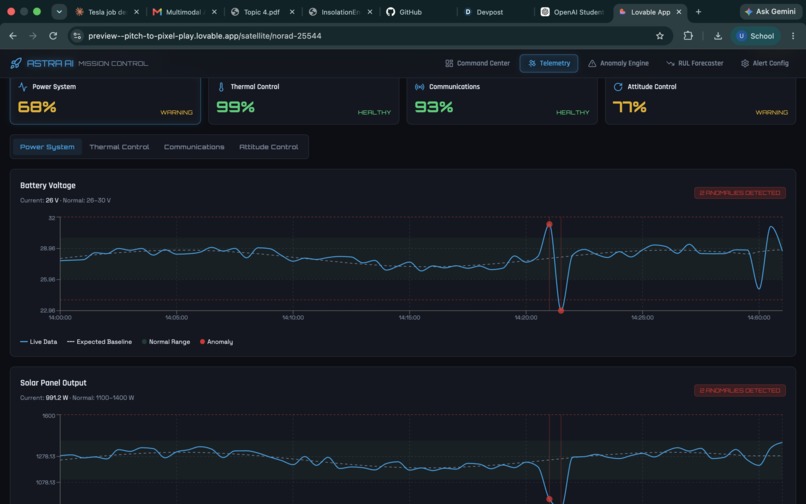Click Solar Panel Output anomalies detected badge
This screenshot has height=504, width=806.
tap(740, 390)
